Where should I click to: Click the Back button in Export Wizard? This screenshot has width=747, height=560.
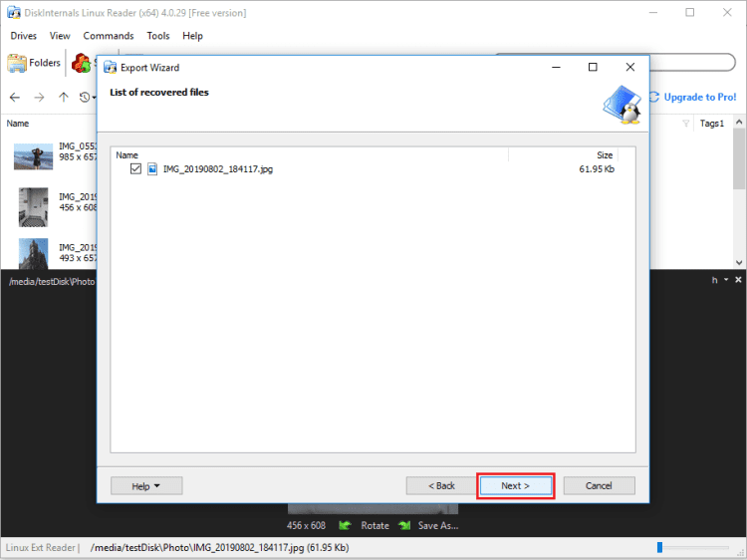[441, 485]
